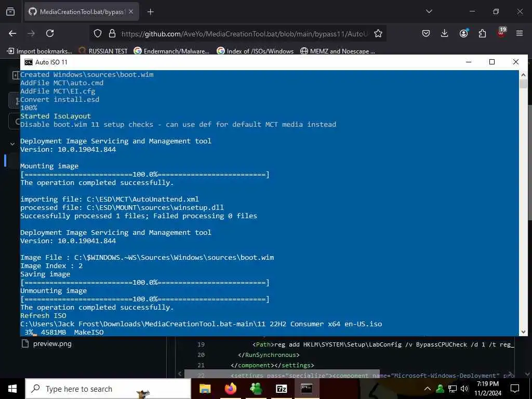
Task: Reload the current GitHub page
Action: click(x=50, y=33)
